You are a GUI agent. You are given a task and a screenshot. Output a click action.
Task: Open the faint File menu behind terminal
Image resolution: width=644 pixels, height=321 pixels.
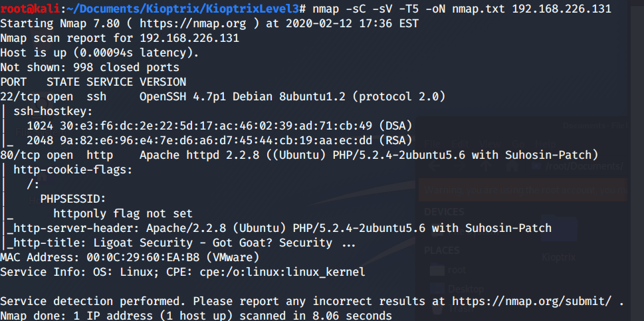pos(433,144)
